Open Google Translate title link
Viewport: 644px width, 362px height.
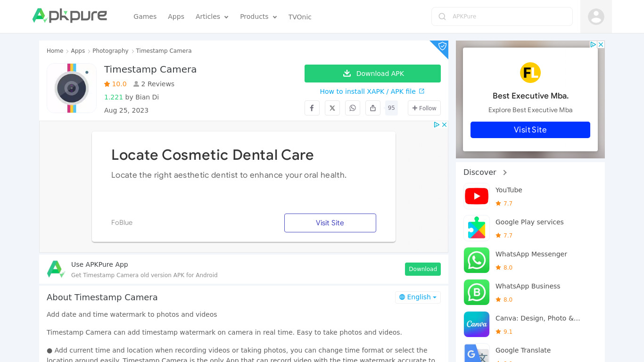pos(523,350)
